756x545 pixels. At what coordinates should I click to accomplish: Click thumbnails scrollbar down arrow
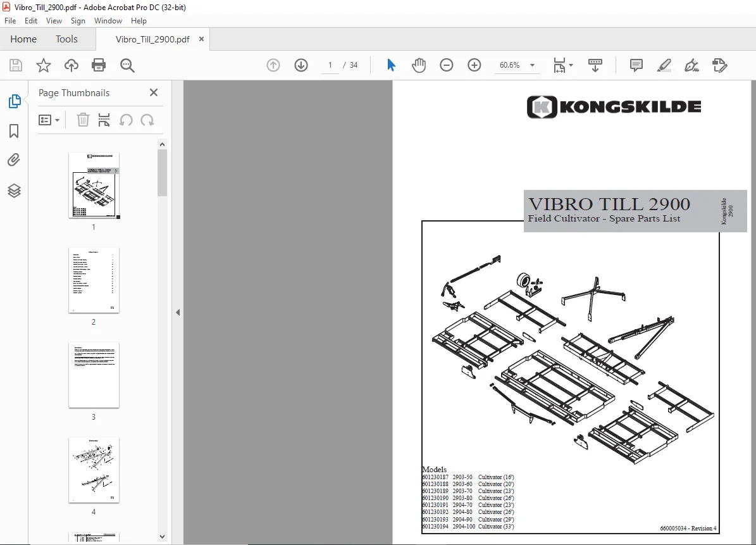click(x=162, y=536)
